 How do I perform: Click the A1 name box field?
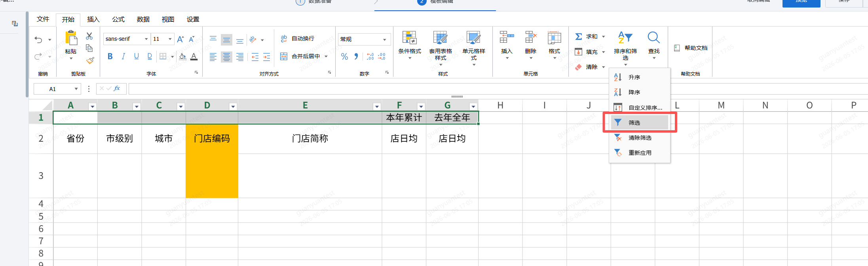[x=57, y=89]
